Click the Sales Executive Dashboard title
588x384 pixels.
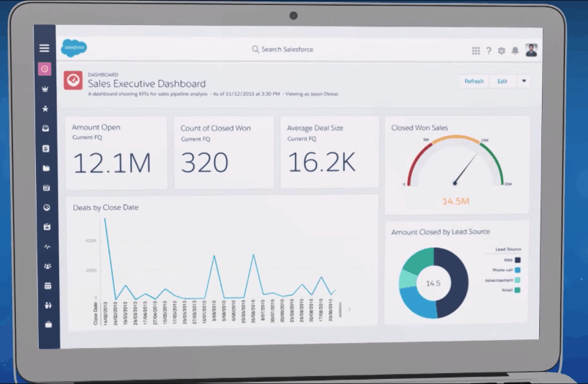[x=147, y=83]
